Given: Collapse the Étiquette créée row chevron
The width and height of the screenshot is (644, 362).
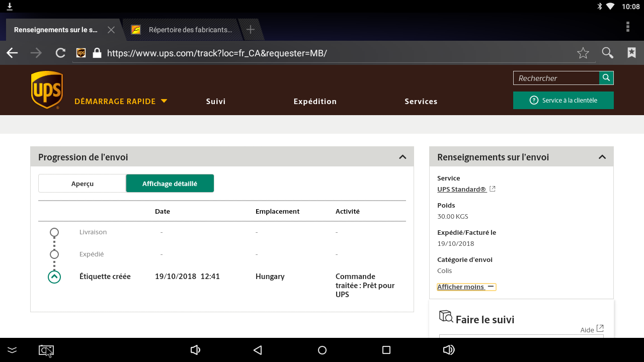Looking at the screenshot, I should [x=54, y=277].
